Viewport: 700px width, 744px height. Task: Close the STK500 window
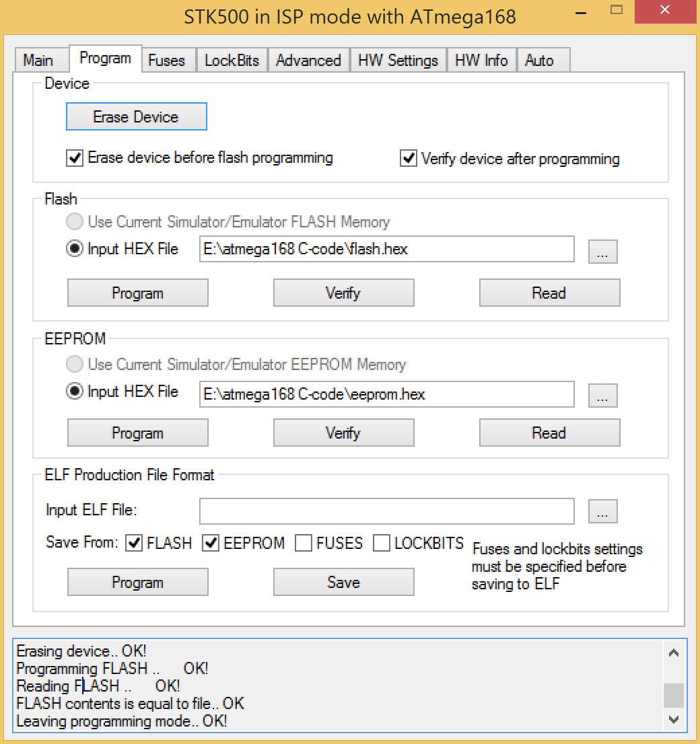pos(665,11)
